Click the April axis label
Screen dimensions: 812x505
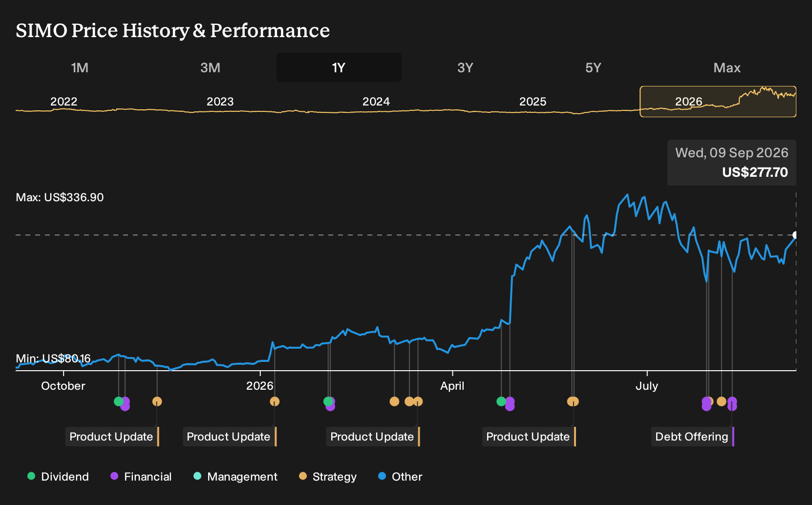point(452,386)
